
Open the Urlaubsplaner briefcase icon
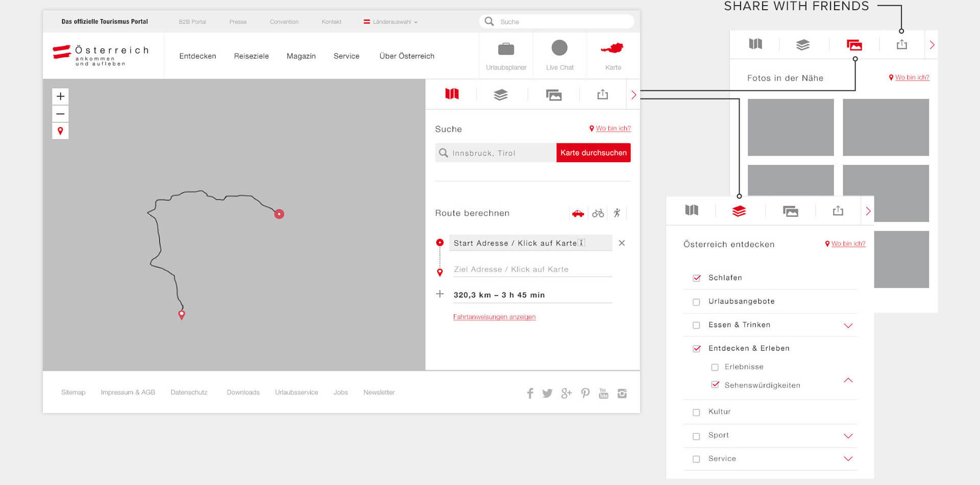(506, 49)
